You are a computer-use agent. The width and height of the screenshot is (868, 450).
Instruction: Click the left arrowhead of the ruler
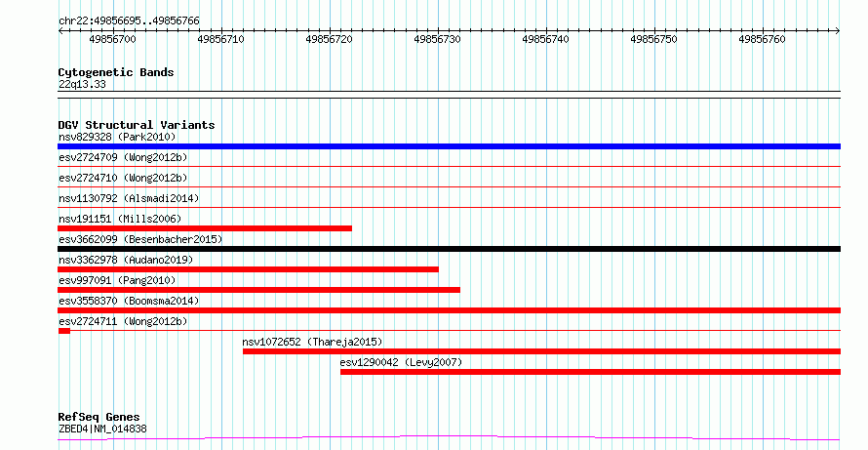tap(60, 31)
